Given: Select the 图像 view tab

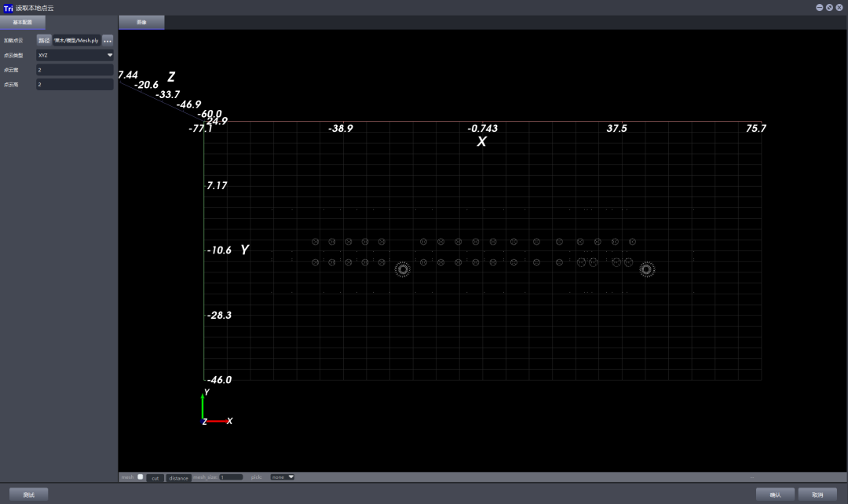Looking at the screenshot, I should pos(141,23).
